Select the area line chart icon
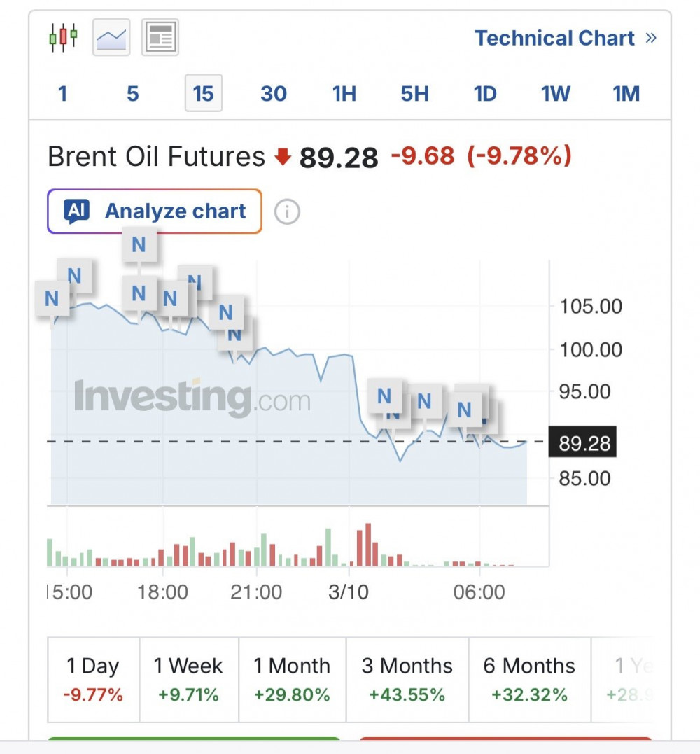Image resolution: width=700 pixels, height=754 pixels. pos(111,37)
